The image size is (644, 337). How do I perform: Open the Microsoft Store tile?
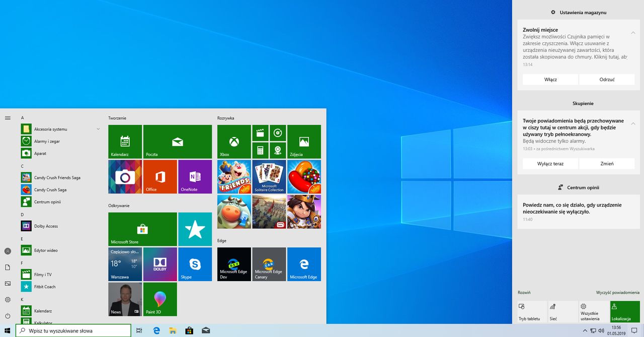tap(142, 229)
